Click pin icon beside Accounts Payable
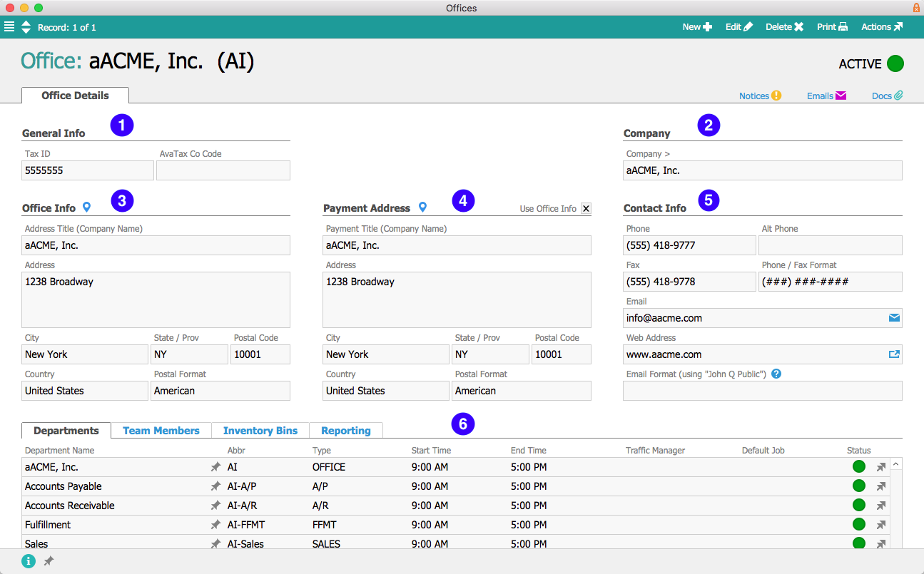924x574 pixels. point(215,486)
